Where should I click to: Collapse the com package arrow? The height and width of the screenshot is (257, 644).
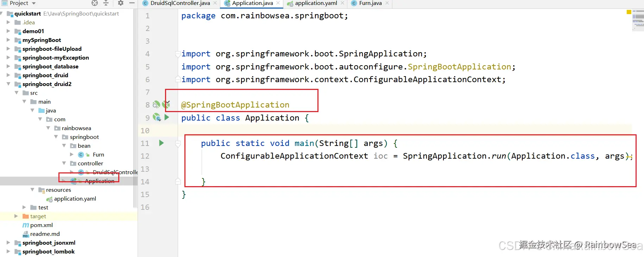pyautogui.click(x=40, y=119)
